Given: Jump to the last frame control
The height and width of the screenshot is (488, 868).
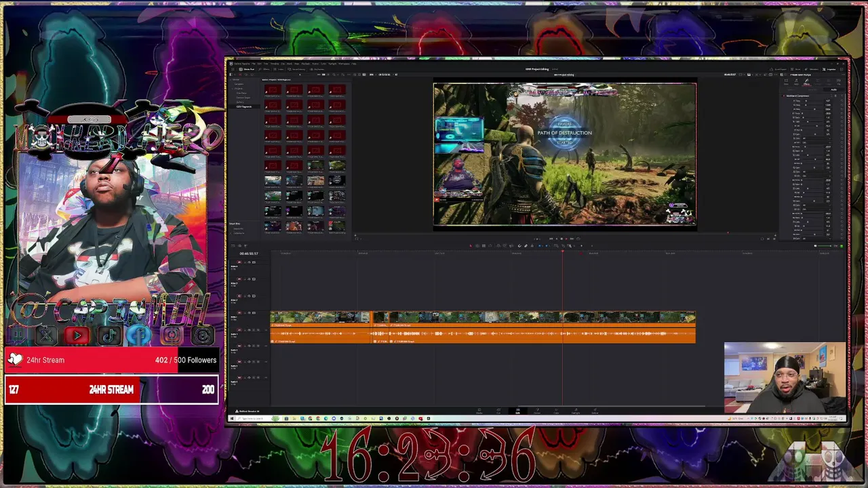Looking at the screenshot, I should (572, 239).
